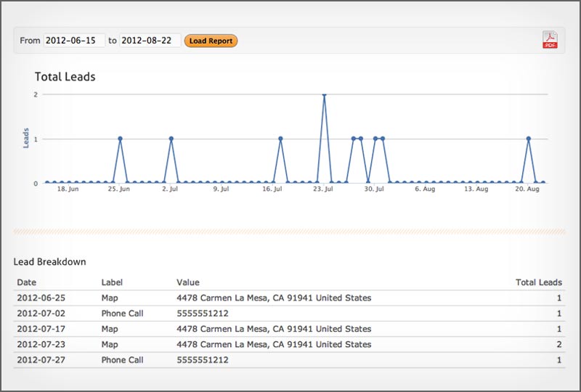Select the 2012-06-25 Map row
The height and width of the screenshot is (392, 581).
click(x=289, y=298)
